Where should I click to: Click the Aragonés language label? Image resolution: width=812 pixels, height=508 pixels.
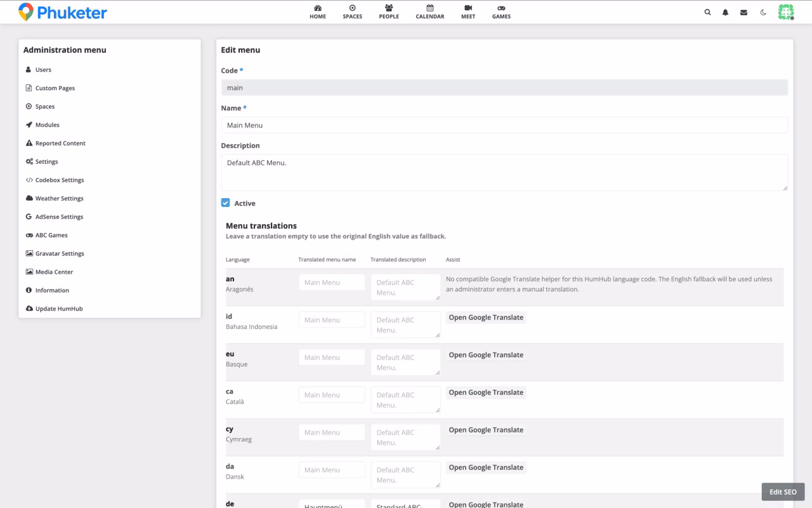[x=240, y=290]
